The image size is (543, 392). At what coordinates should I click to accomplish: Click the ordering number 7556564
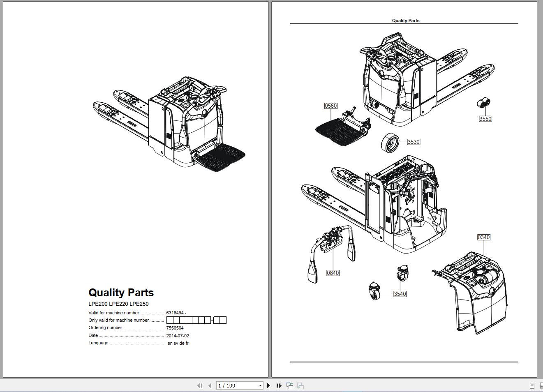point(175,328)
